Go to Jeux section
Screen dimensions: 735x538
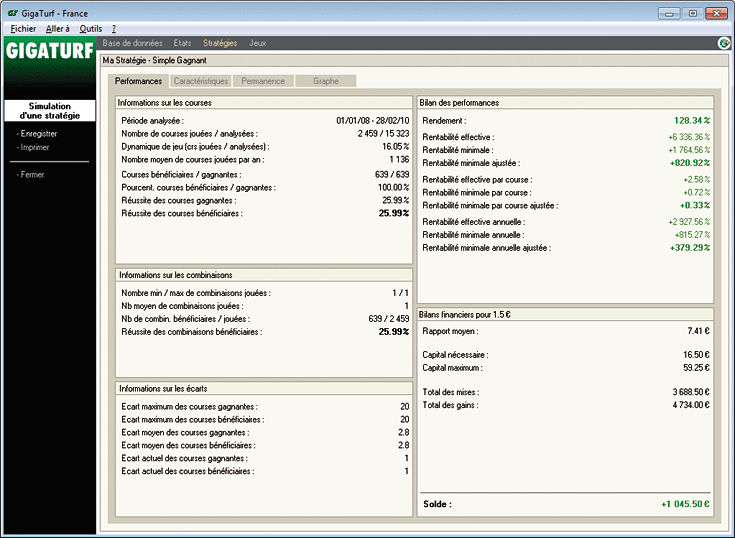258,43
